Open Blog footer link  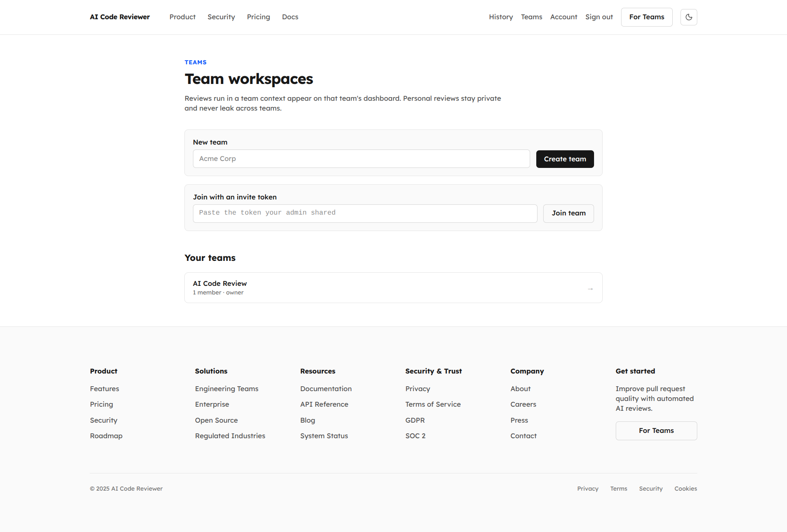(x=307, y=420)
